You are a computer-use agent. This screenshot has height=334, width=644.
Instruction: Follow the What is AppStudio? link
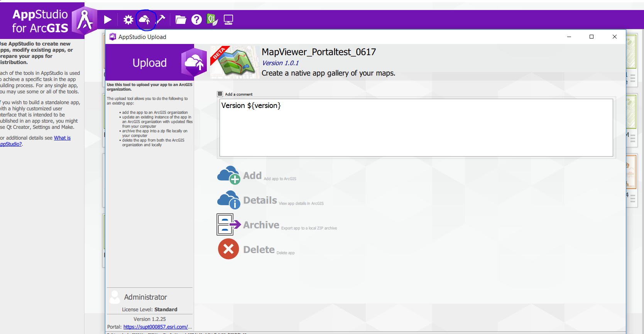pyautogui.click(x=62, y=138)
